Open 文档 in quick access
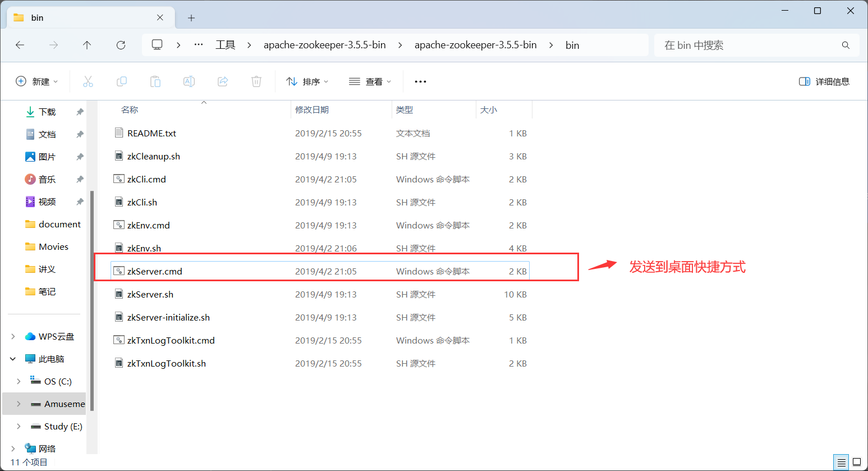This screenshot has height=471, width=868. pyautogui.click(x=47, y=134)
